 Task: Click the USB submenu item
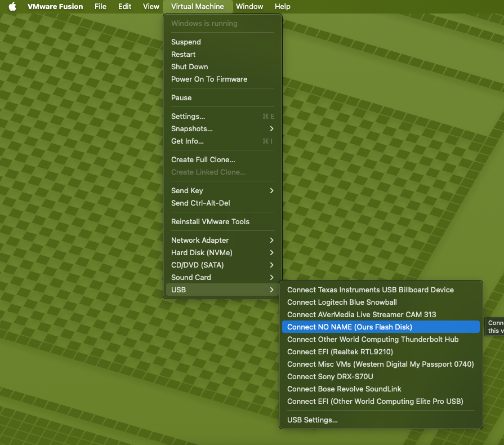pos(223,290)
